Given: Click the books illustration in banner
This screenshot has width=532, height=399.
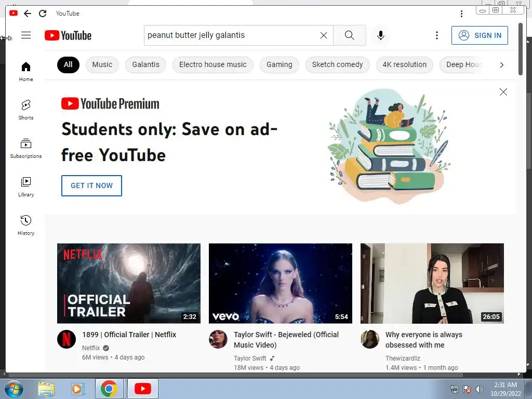Looking at the screenshot, I should [x=389, y=146].
